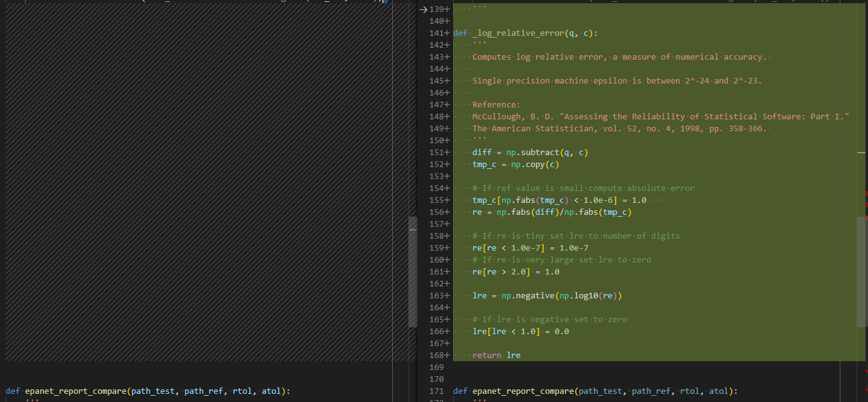Viewport: 868px width, 402px height.
Task: Click np.copy on the tmp_c line
Action: 527,165
